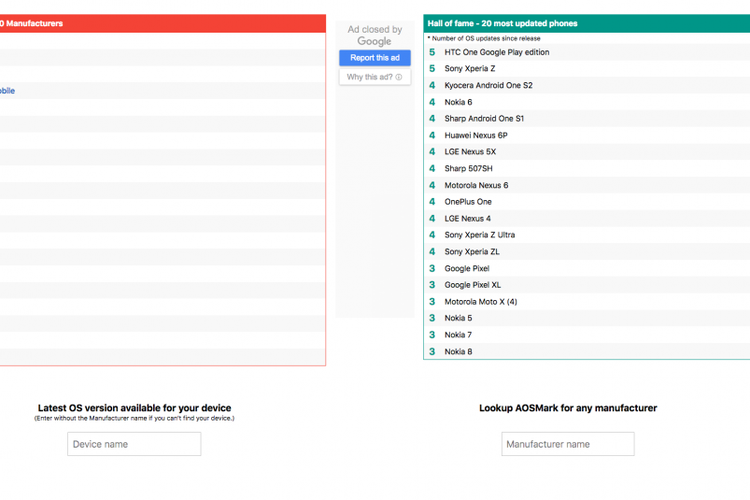Click the Sharp 507SH list entry
Screen dimensions: 750x500
click(x=468, y=169)
